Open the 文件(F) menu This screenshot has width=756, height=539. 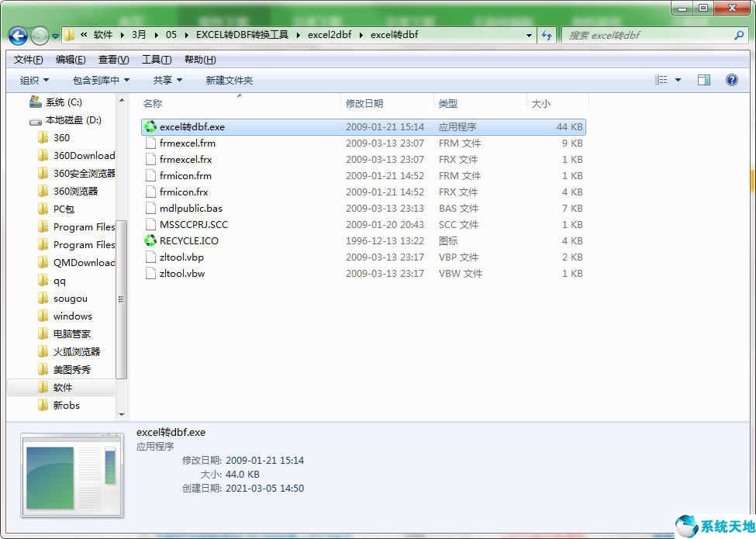pos(28,60)
